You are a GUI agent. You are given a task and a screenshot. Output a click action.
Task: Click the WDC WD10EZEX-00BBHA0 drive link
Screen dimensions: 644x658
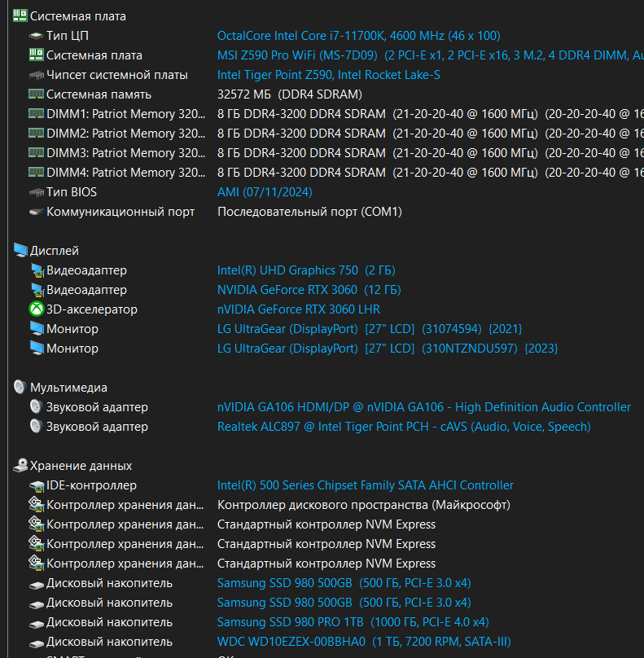(291, 642)
